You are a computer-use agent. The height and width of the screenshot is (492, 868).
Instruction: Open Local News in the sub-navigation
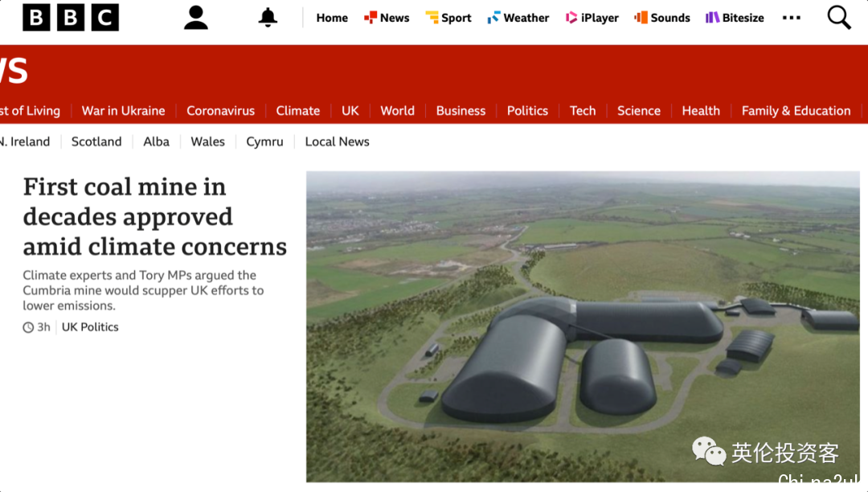pyautogui.click(x=337, y=141)
